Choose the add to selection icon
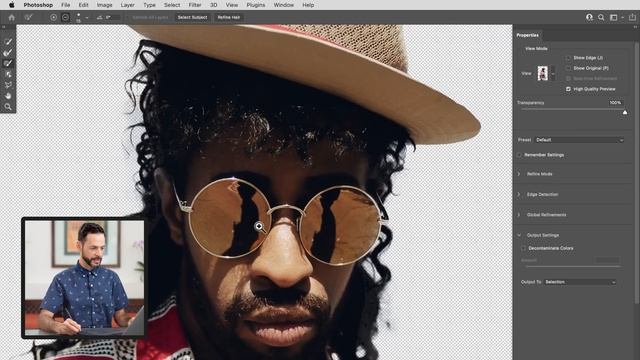Image resolution: width=640 pixels, height=360 pixels. [x=53, y=17]
